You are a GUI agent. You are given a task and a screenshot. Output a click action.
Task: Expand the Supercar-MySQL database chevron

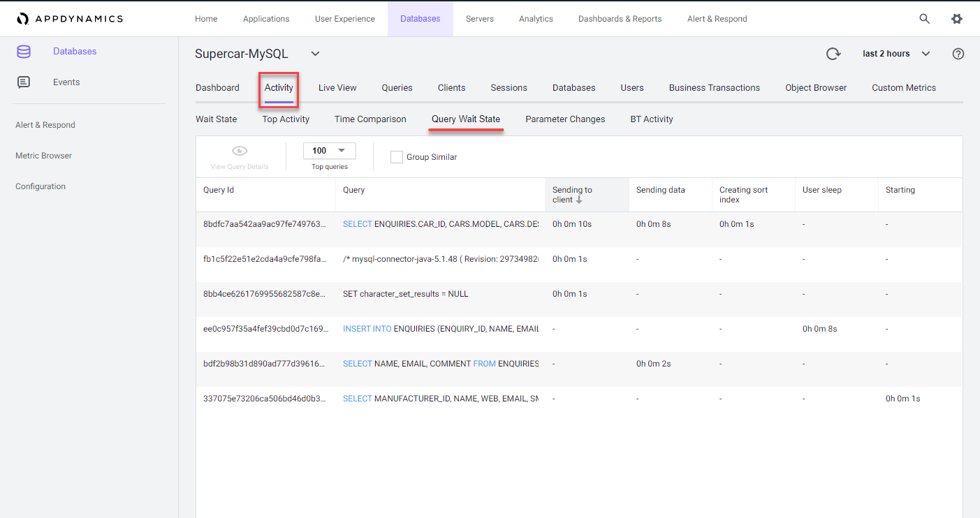point(315,54)
